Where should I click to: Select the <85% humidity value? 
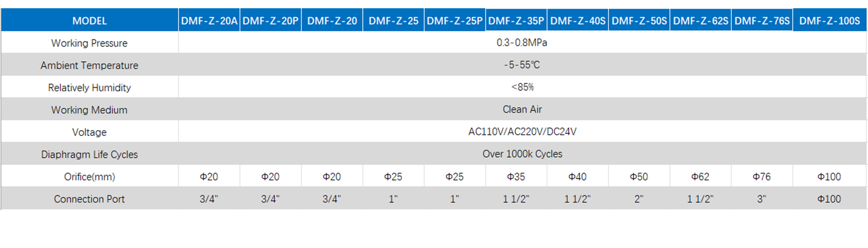click(522, 87)
